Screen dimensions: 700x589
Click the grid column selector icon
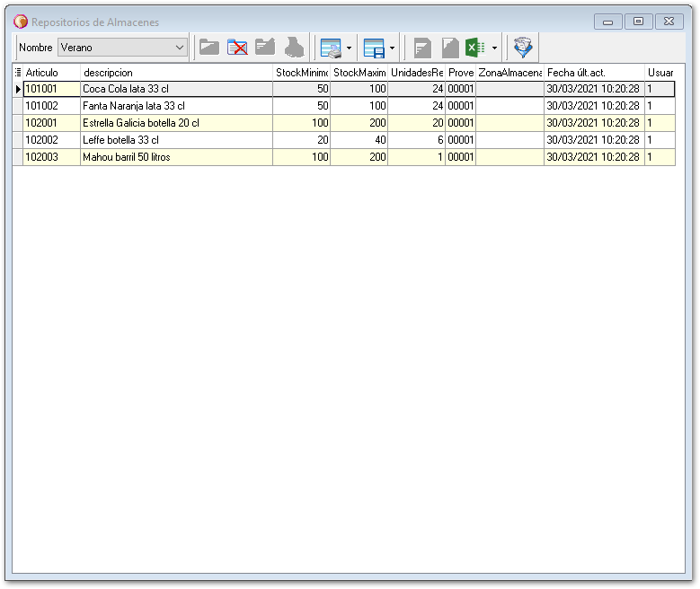pos(18,73)
